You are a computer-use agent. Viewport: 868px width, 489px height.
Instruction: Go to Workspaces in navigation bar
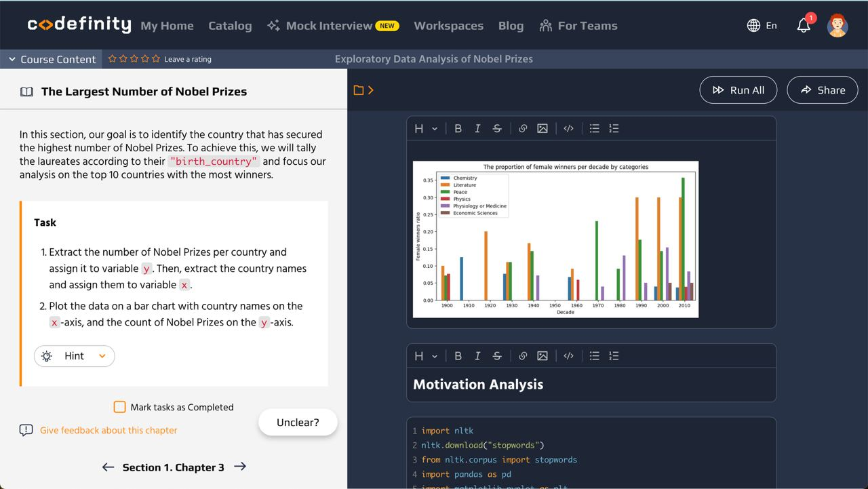tap(448, 26)
